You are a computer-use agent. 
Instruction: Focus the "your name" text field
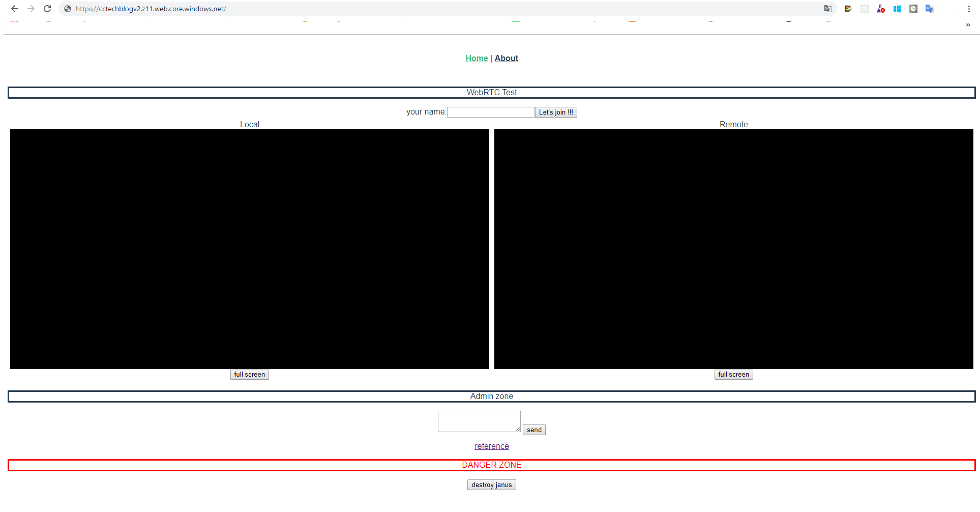tap(490, 112)
